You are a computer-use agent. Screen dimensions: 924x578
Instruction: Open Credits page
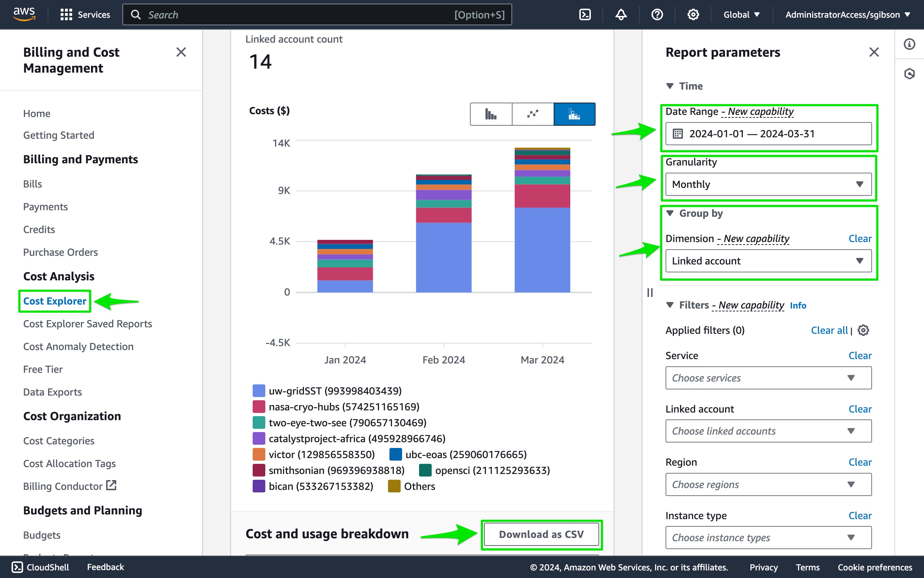point(39,229)
